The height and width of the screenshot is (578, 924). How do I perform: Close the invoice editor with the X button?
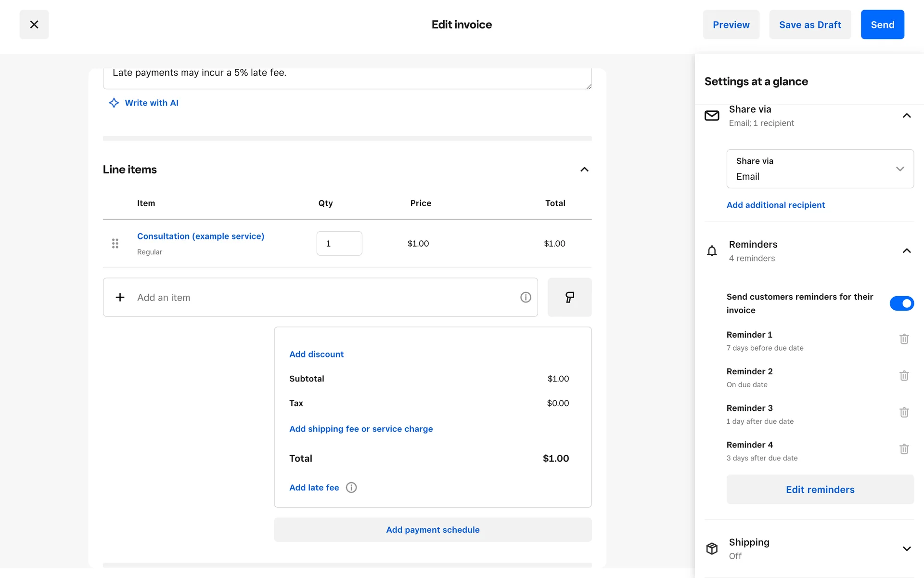click(x=34, y=25)
